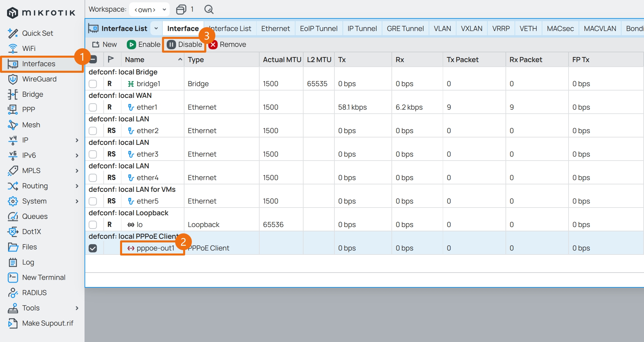Switch to the MACsec tab
The width and height of the screenshot is (644, 342).
pyautogui.click(x=560, y=28)
